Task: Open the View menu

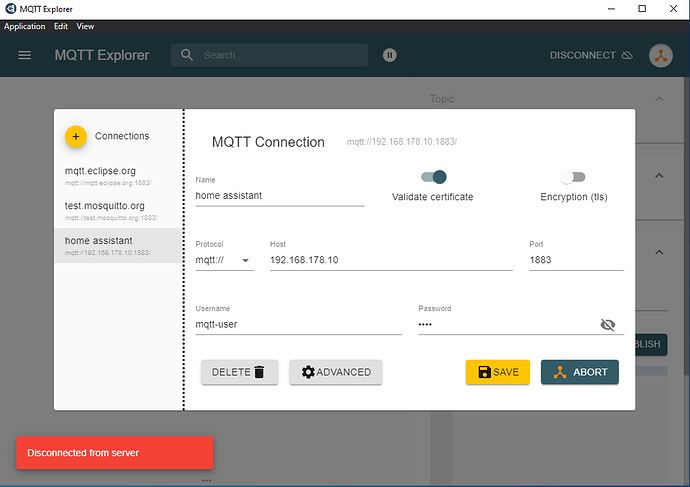Action: pos(85,26)
